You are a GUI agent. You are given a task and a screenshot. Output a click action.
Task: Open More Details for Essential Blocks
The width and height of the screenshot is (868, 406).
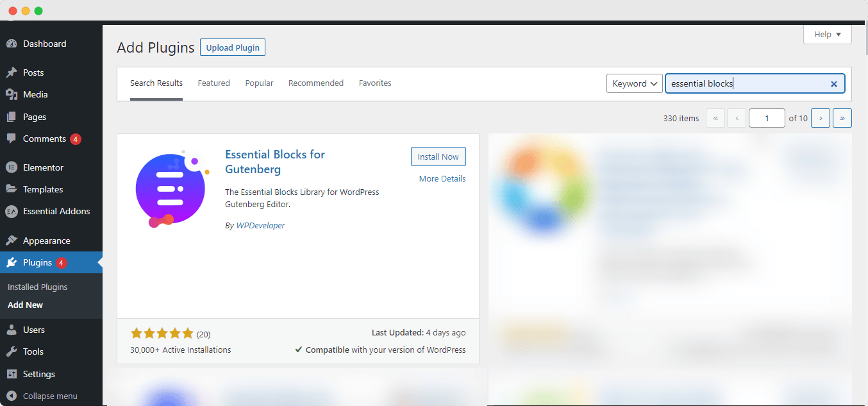pyautogui.click(x=442, y=178)
